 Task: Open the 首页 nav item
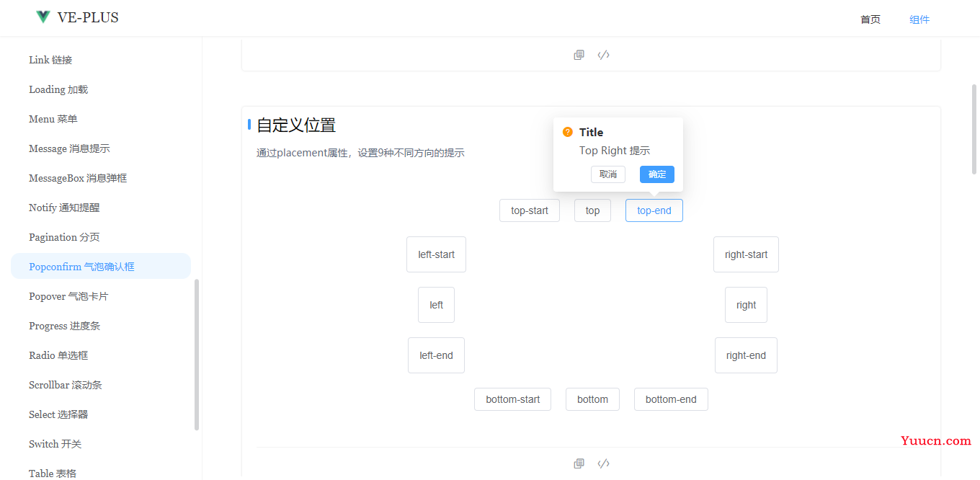(x=870, y=19)
